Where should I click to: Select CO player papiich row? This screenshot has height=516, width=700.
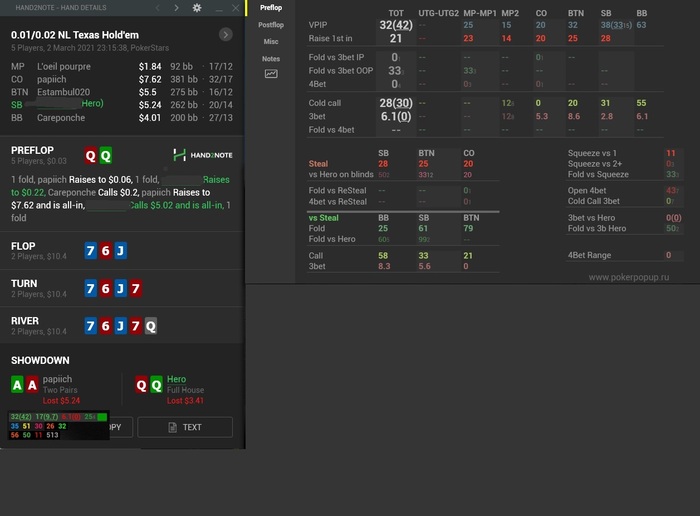(122, 79)
